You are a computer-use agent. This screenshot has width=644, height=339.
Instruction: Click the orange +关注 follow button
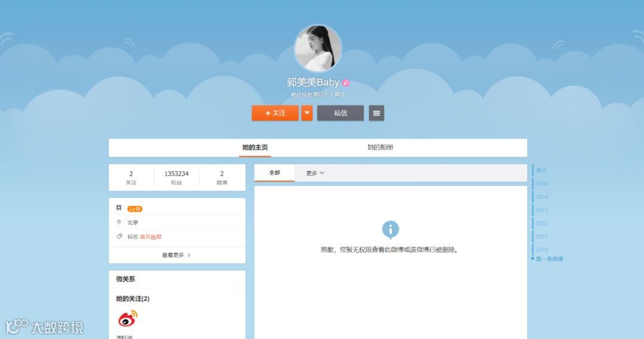[275, 113]
